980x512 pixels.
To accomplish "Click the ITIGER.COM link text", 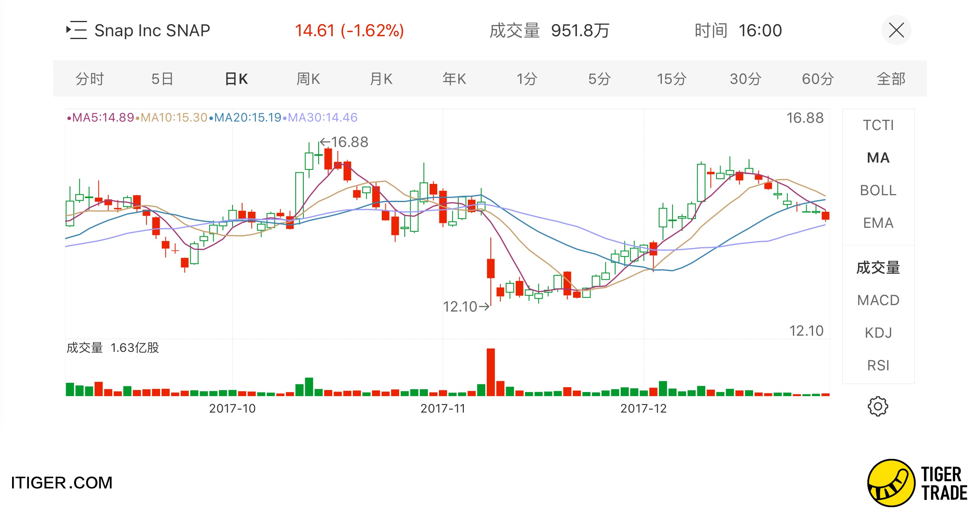I will coord(62,483).
